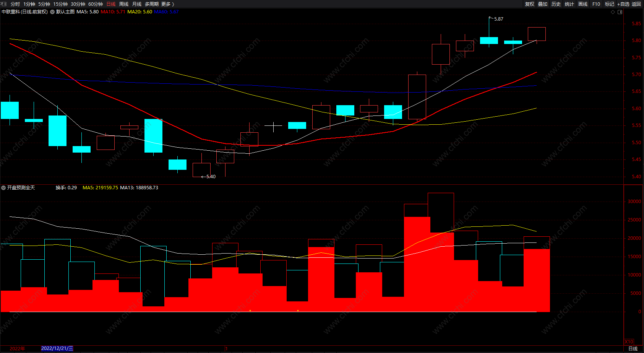Click the 2022年 year label on timeline
This screenshot has height=353, width=644.
click(x=17, y=348)
